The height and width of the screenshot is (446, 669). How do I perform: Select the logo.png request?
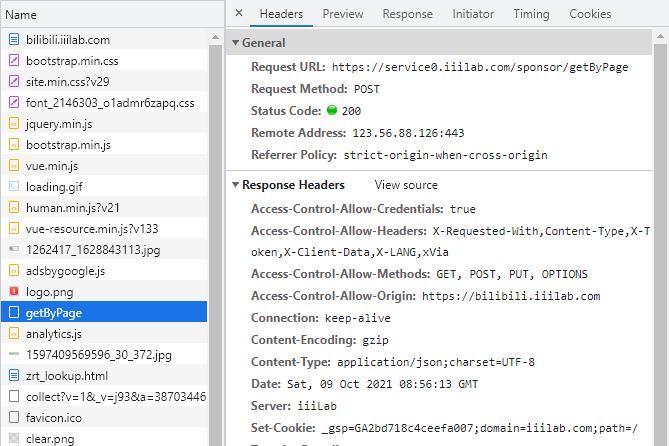pyautogui.click(x=104, y=292)
